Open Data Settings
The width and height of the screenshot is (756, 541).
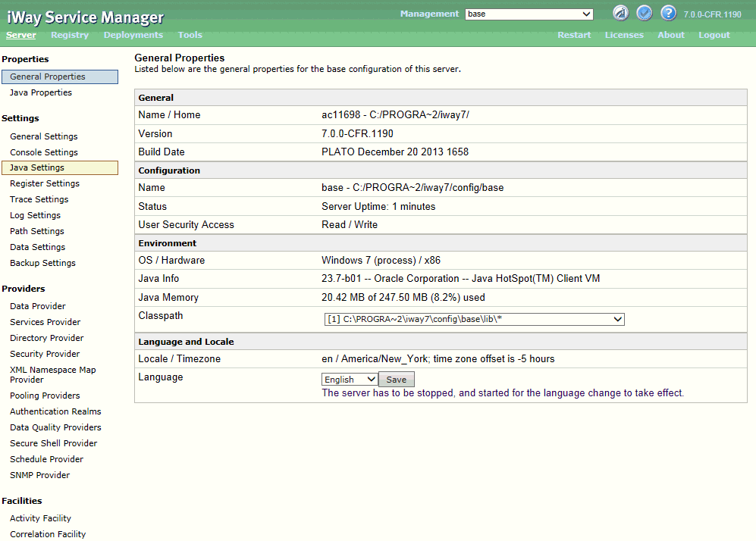click(x=38, y=247)
